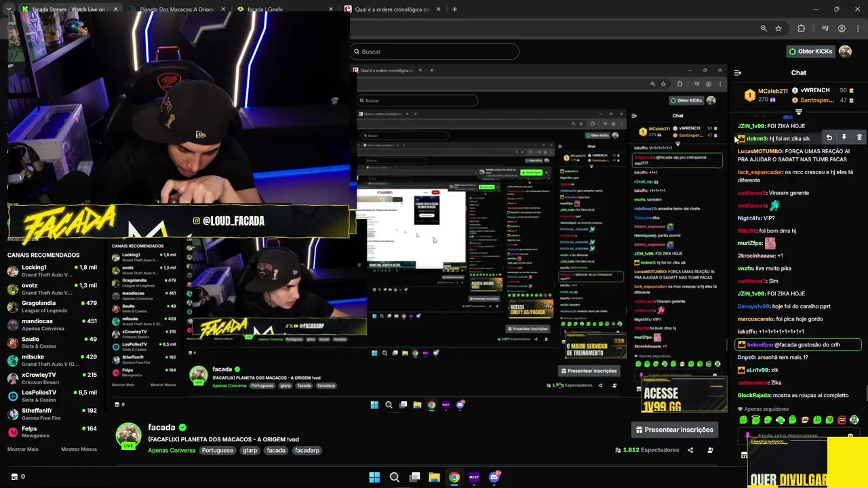Image resolution: width=868 pixels, height=488 pixels.
Task: Select the red angry face chat emote
Action: coord(842,420)
